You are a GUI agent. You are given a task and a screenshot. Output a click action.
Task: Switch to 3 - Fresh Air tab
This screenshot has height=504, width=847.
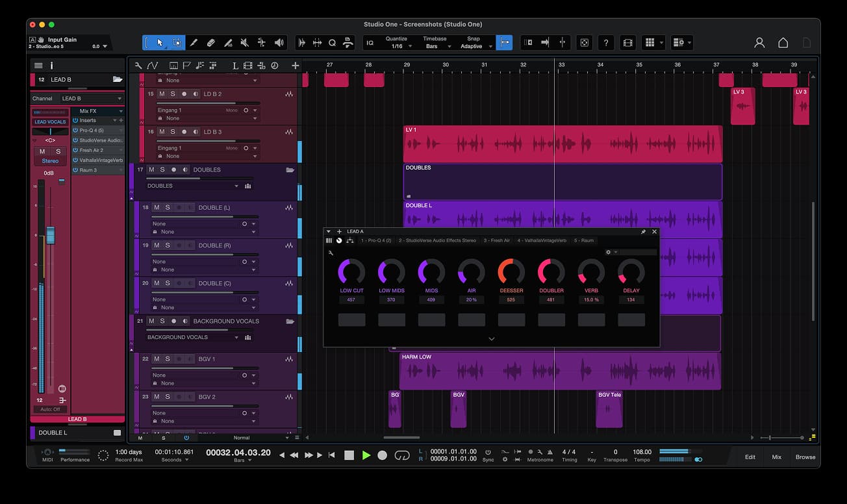tap(497, 240)
